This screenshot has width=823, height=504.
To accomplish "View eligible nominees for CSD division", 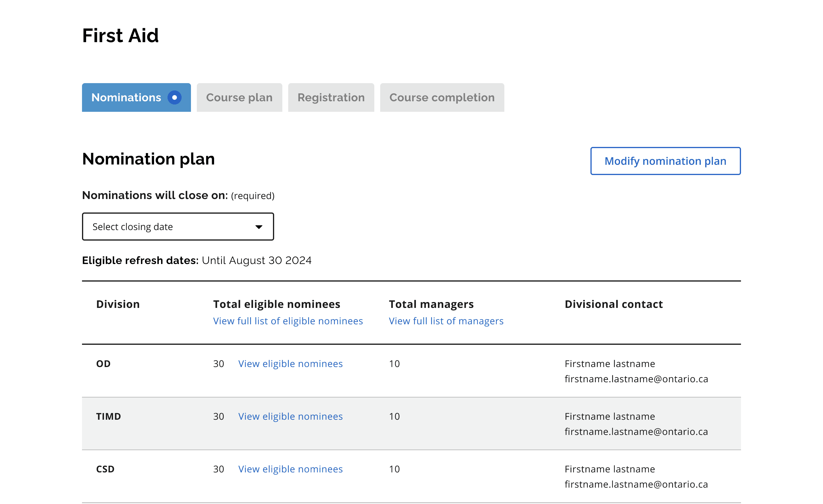I will (290, 469).
